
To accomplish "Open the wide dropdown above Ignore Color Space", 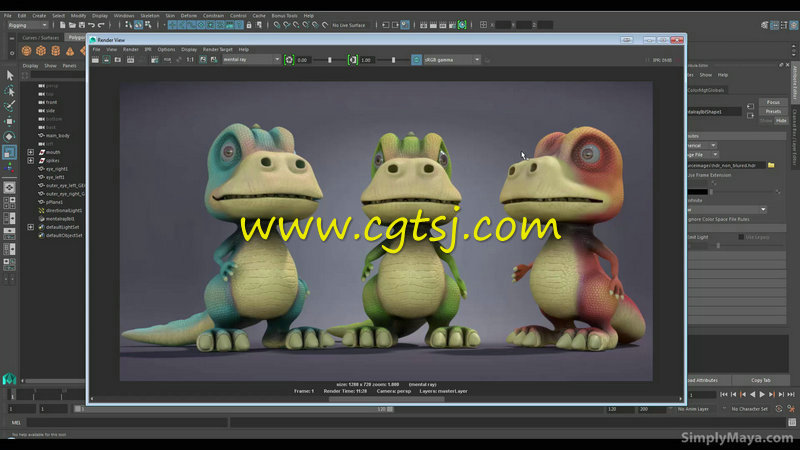I will click(x=727, y=210).
